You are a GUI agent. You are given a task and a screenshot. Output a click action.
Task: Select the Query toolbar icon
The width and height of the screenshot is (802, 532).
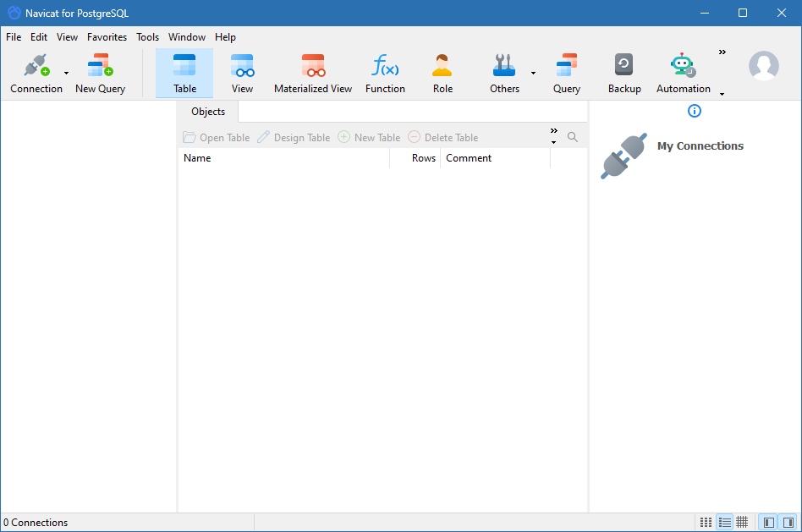[x=566, y=74]
